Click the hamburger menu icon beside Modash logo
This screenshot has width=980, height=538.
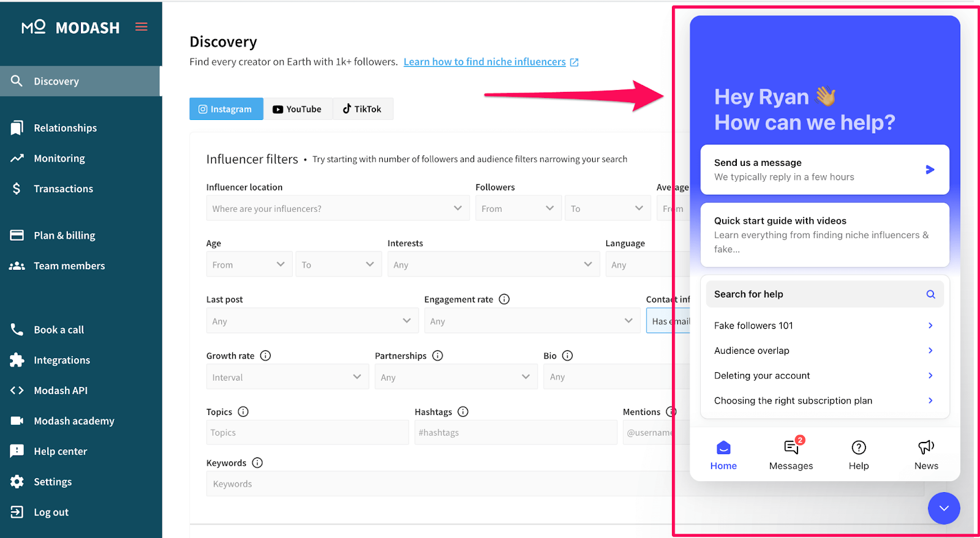point(141,27)
